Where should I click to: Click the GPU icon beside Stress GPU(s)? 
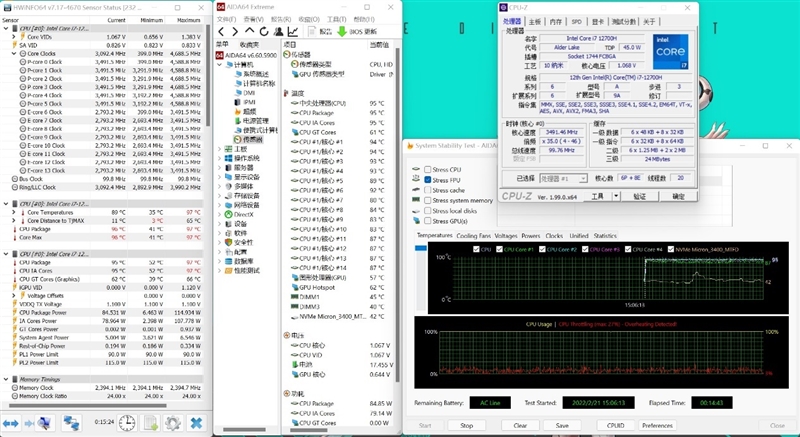coord(416,221)
